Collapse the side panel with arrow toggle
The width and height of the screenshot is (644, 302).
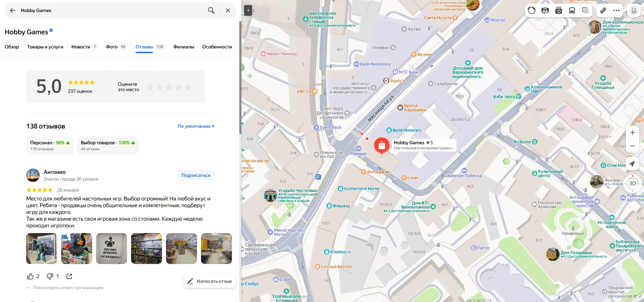(x=248, y=10)
